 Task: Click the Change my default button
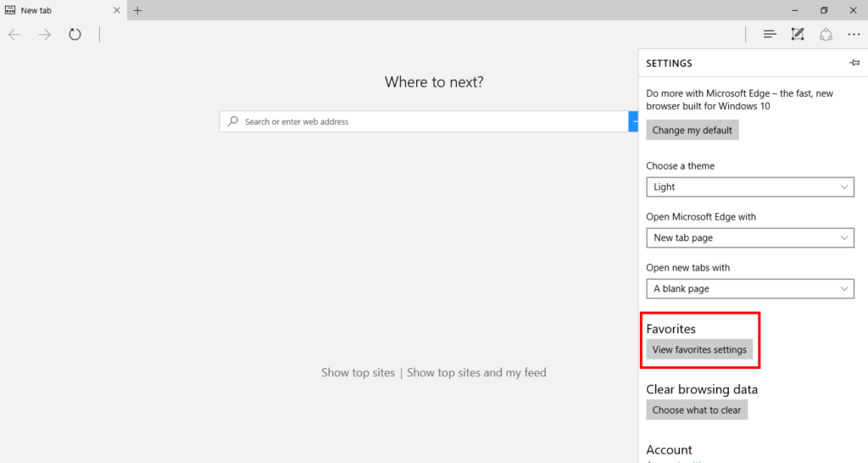pos(692,131)
